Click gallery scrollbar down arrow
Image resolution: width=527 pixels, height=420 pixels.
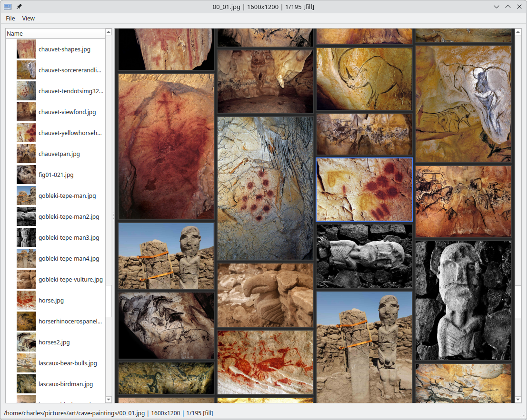click(518, 400)
